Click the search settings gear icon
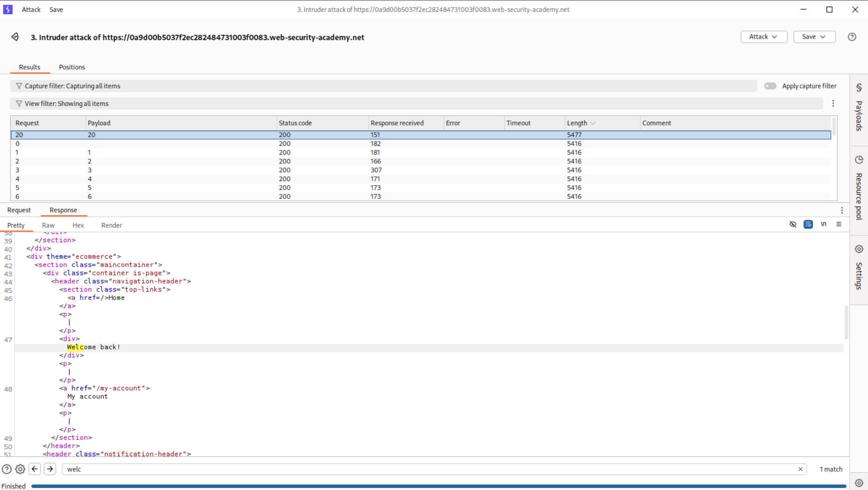 (x=20, y=469)
